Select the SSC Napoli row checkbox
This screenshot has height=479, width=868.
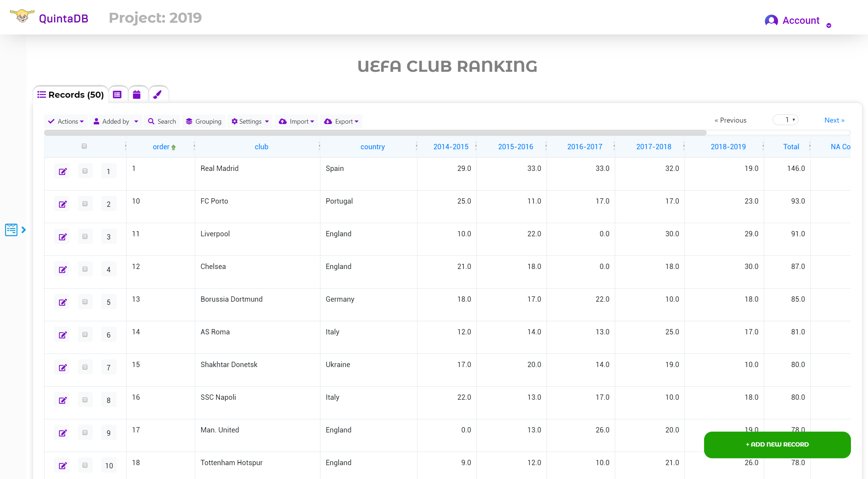click(85, 400)
